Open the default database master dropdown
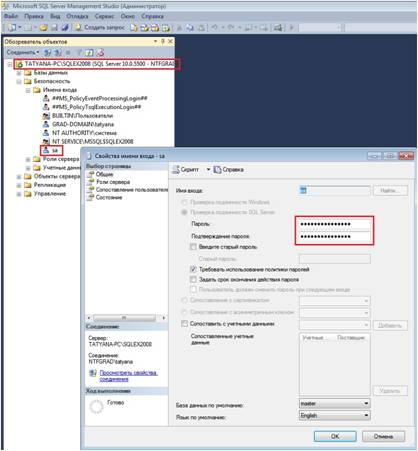 (x=334, y=404)
